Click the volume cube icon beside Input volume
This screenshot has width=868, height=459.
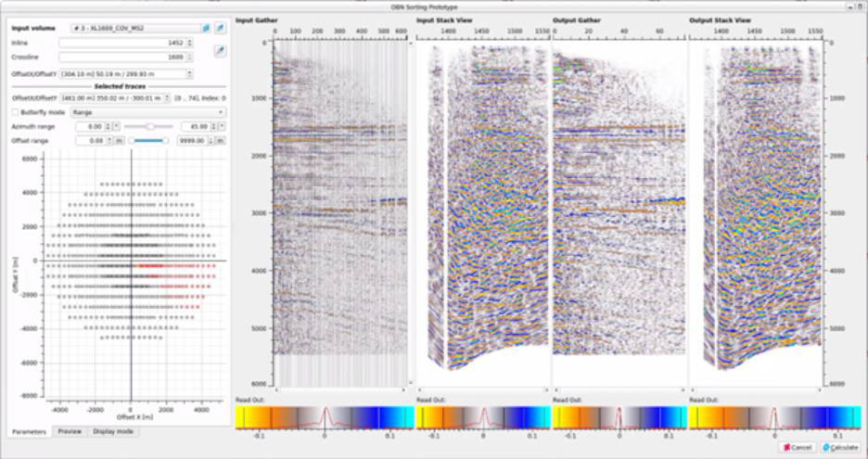pos(206,29)
